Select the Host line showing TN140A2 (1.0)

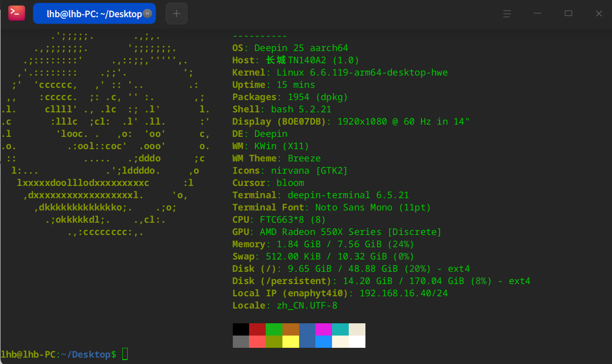(296, 60)
